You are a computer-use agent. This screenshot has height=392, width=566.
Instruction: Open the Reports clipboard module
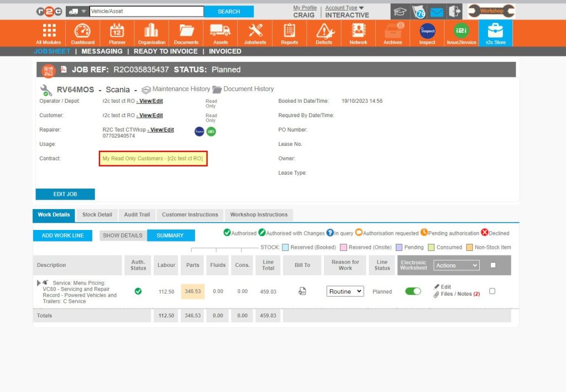(x=290, y=34)
